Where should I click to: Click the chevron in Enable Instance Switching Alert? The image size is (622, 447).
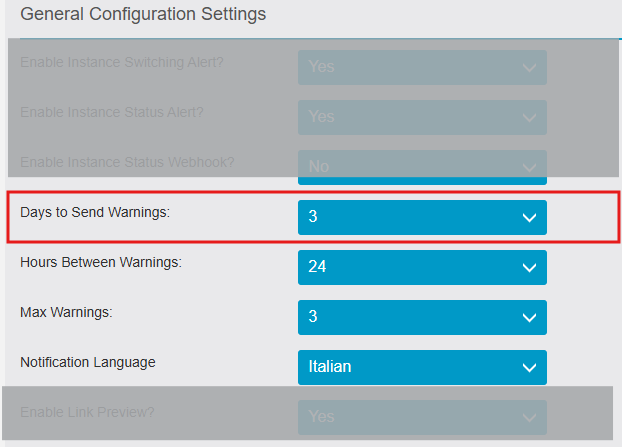click(x=530, y=68)
